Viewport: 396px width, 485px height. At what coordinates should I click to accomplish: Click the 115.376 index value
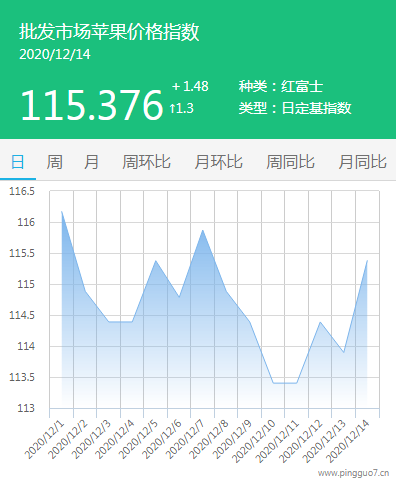click(x=92, y=105)
